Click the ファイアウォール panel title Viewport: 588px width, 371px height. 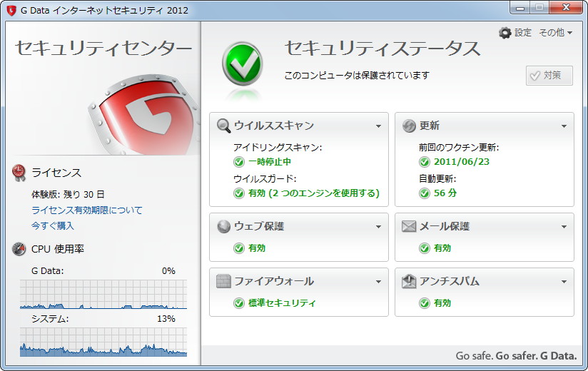click(x=274, y=281)
